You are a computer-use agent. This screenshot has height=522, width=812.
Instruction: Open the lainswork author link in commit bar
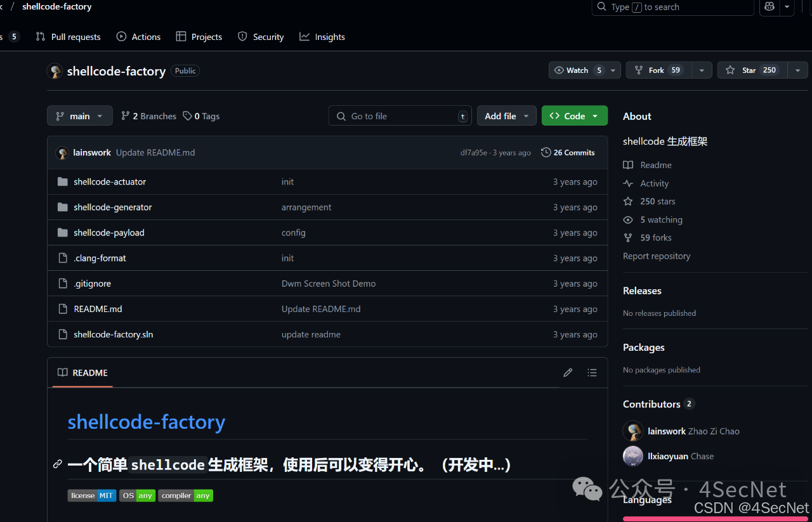[92, 153]
